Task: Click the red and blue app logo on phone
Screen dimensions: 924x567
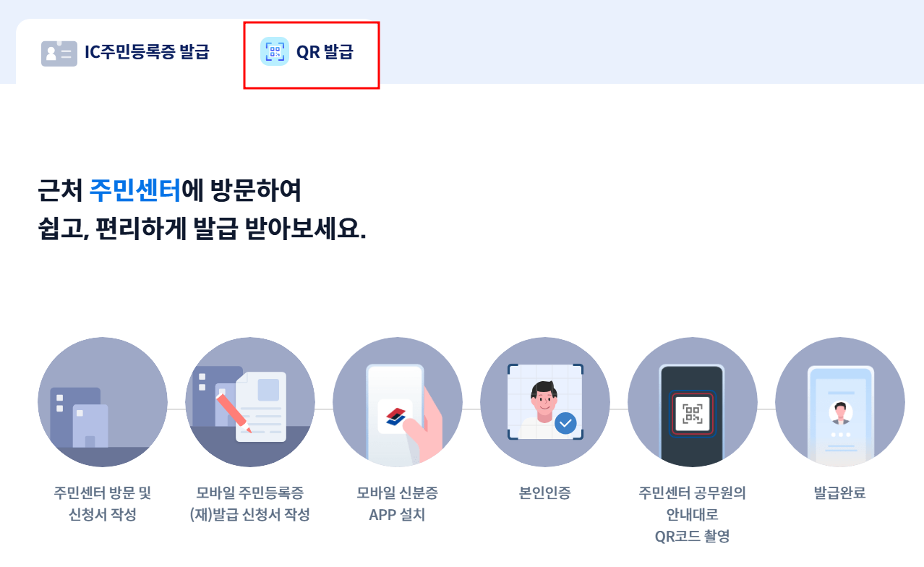Action: (395, 416)
